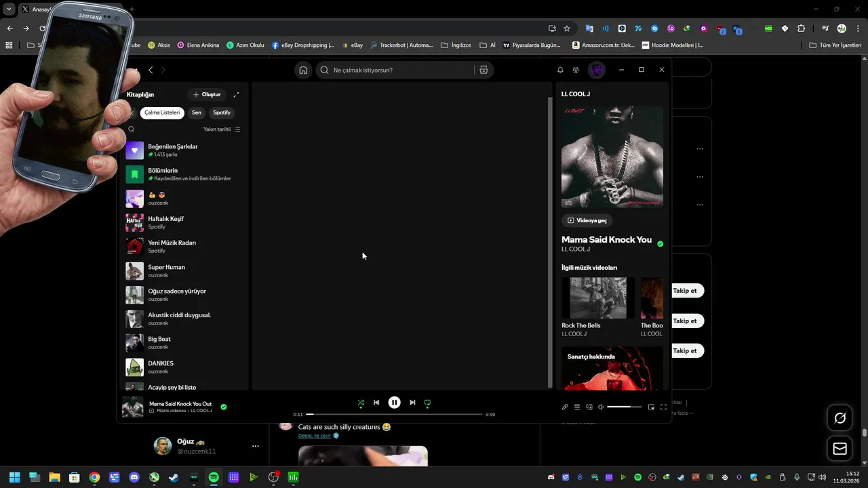Viewport: 868px width, 488px height.
Task: Open Bölümlerin saved episodes
Action: (x=183, y=174)
